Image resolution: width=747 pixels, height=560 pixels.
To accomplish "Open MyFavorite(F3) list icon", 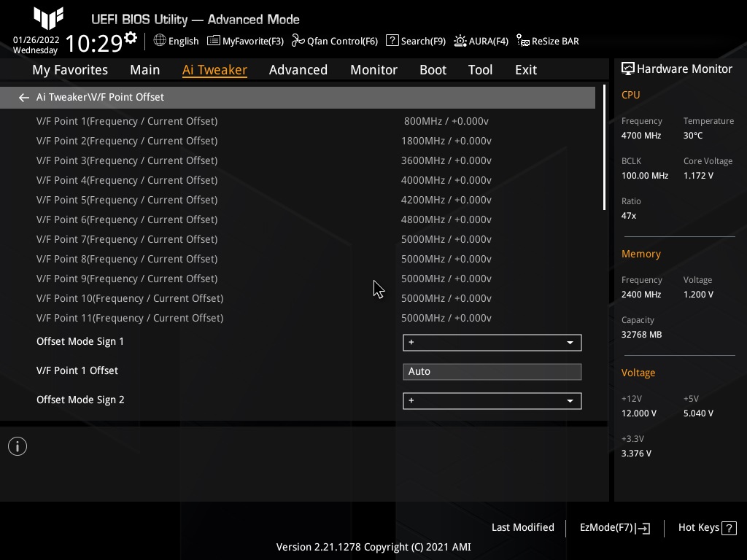I will point(214,41).
